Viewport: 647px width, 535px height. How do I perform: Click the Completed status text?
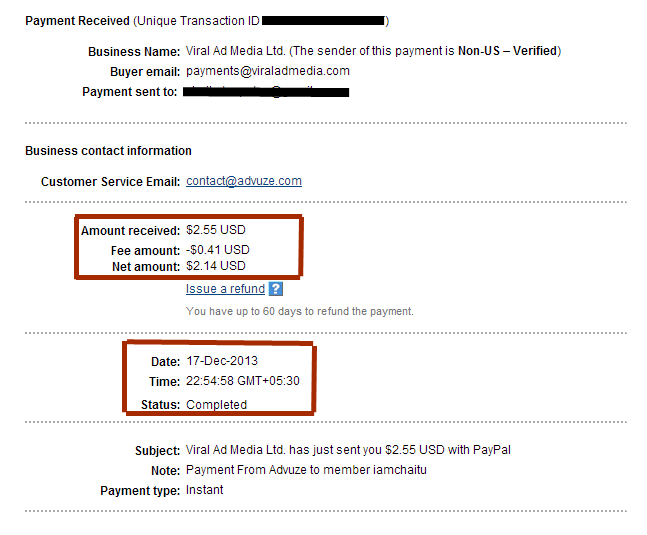pyautogui.click(x=216, y=405)
